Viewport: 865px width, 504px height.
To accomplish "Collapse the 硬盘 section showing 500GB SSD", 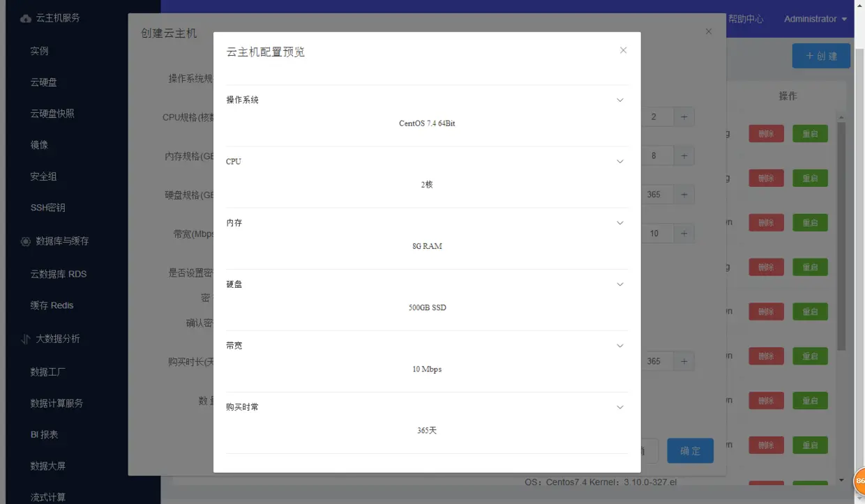I will pyautogui.click(x=619, y=284).
